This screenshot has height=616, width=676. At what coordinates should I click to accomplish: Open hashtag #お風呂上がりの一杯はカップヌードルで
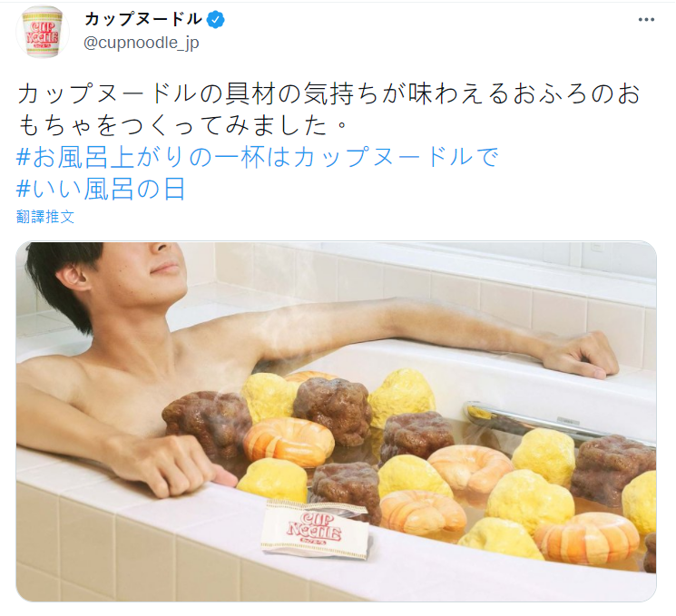(258, 157)
